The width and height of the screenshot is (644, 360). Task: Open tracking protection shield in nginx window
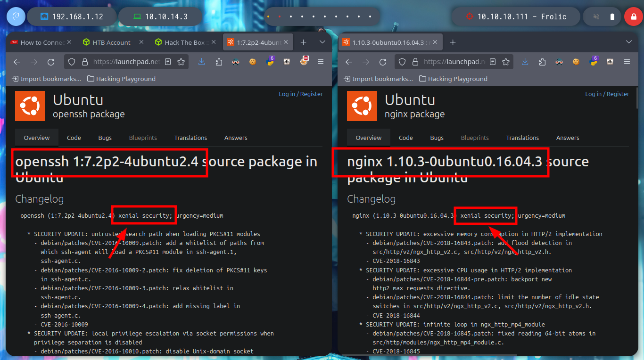click(402, 62)
